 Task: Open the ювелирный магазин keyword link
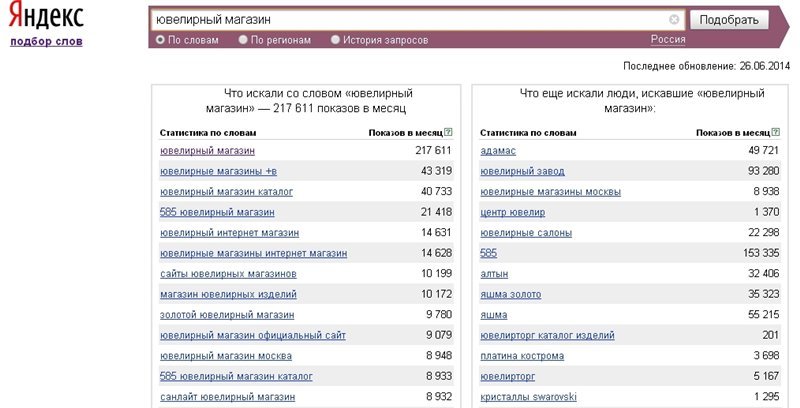(x=207, y=151)
